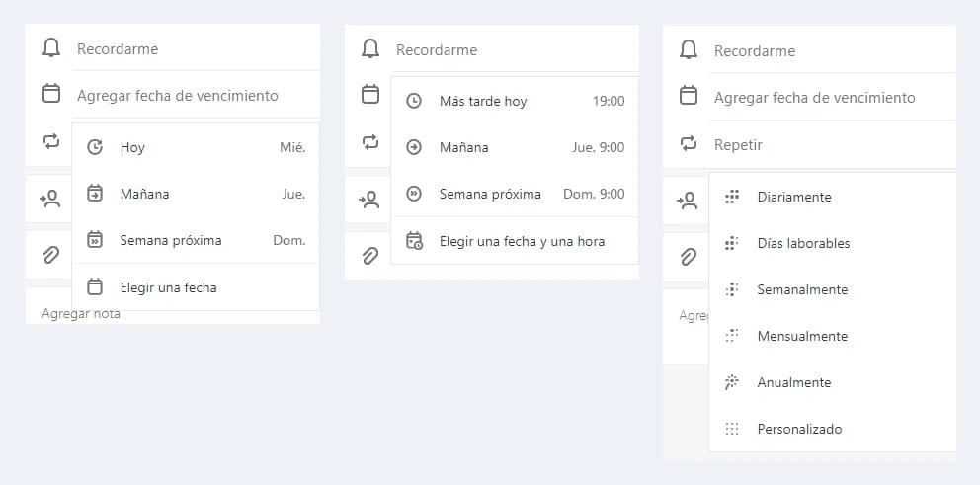
Task: Click Recordarme in the middle panel
Action: click(437, 50)
